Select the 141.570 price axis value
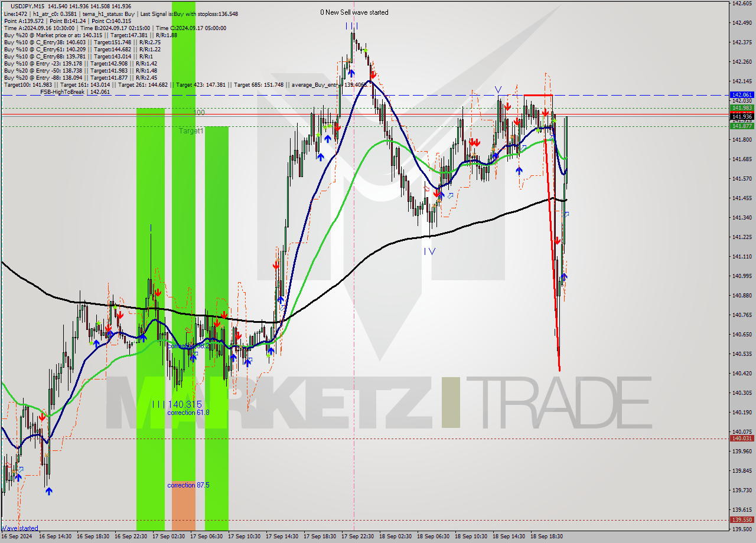 [x=742, y=179]
